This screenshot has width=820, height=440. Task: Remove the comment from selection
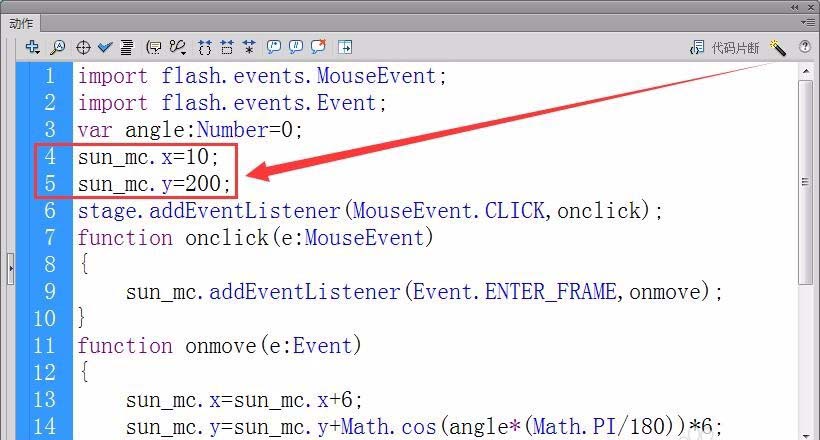coord(318,47)
